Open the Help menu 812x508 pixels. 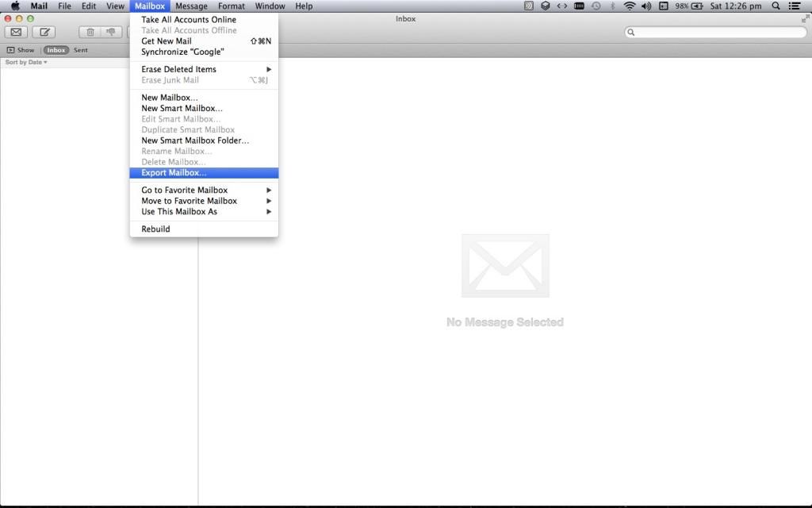coord(304,6)
